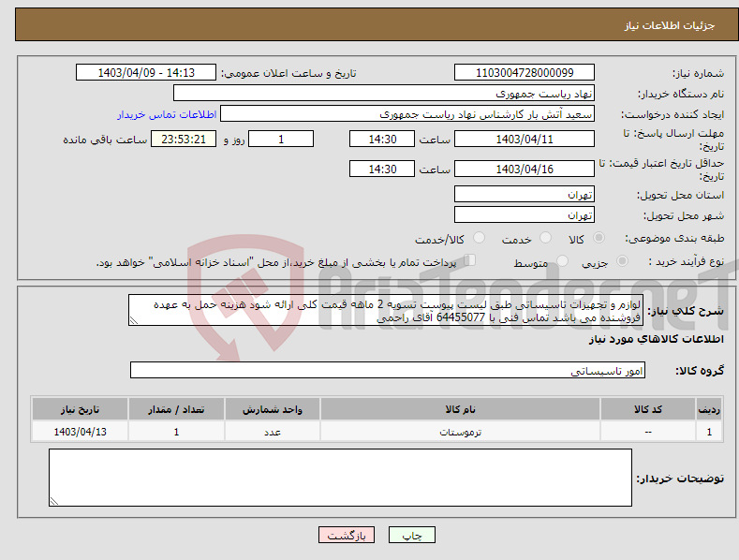Click the جزئیات اطلاعات نیاز page title
Viewport: 739px width, 560px height.
(670, 25)
